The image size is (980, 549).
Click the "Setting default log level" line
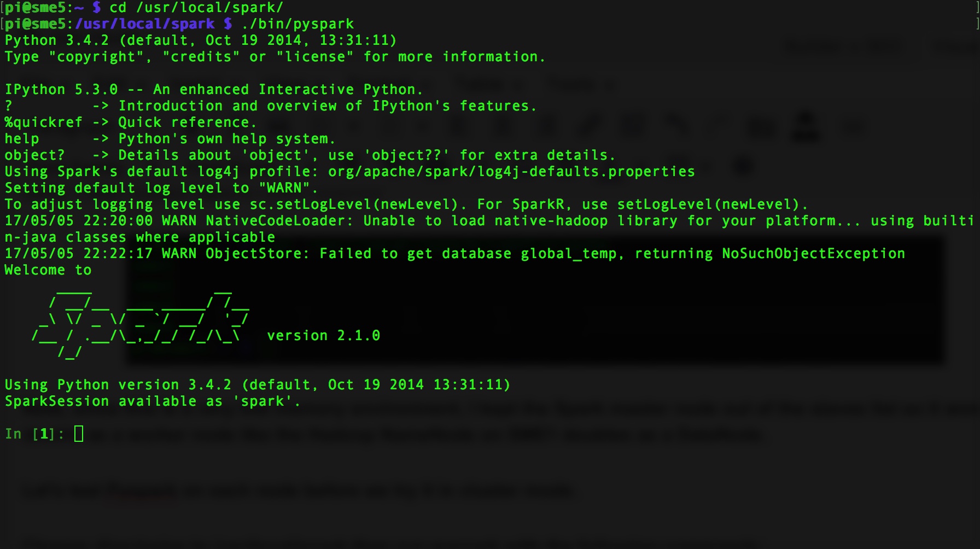click(x=160, y=188)
